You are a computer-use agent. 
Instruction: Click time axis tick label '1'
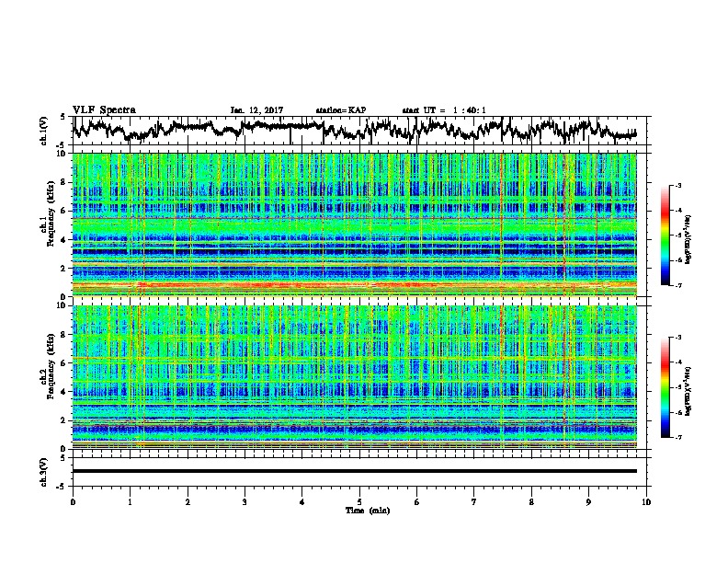coord(130,502)
